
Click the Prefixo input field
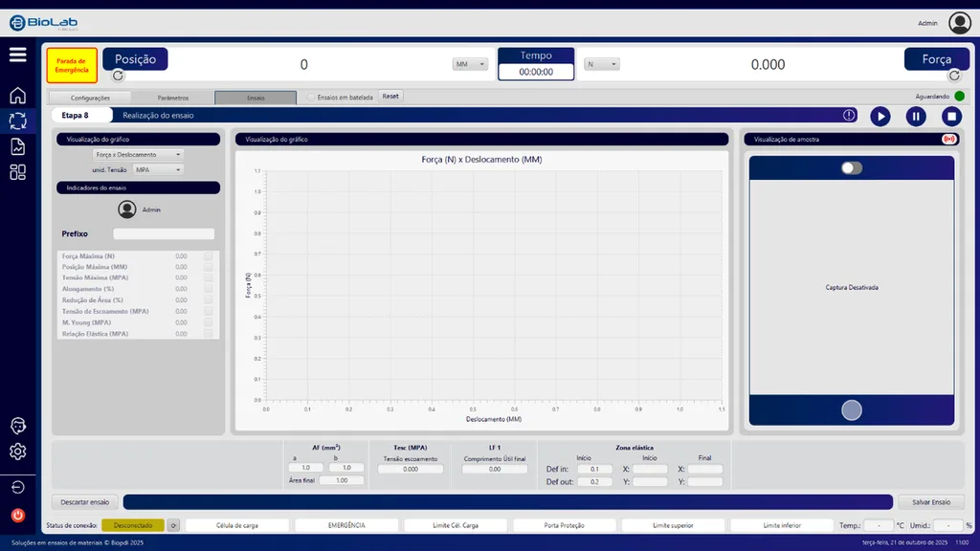pyautogui.click(x=164, y=233)
